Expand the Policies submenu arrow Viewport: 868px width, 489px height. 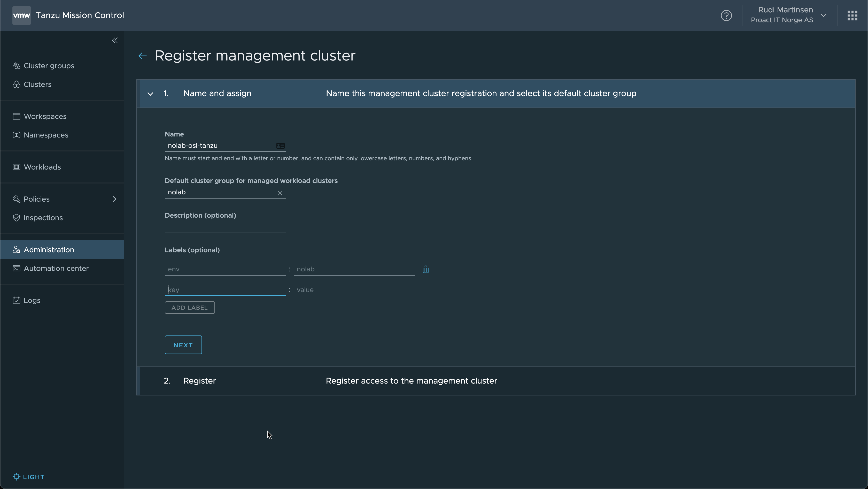[114, 199]
